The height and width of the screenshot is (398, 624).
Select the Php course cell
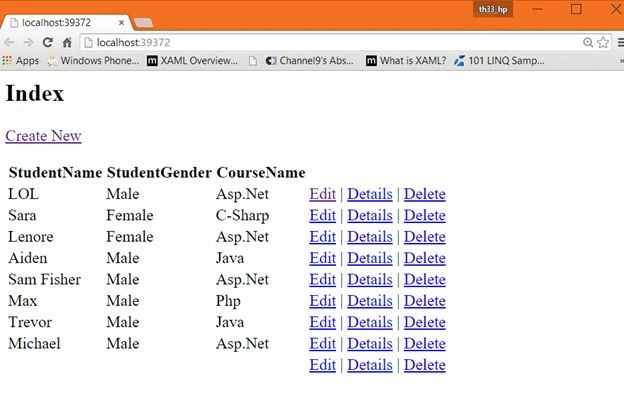[x=228, y=301]
